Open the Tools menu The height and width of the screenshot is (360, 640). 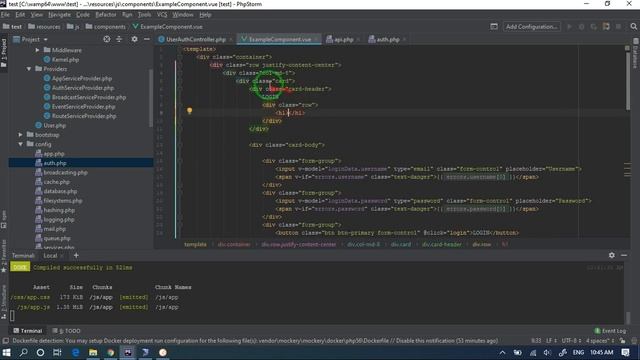coord(144,15)
